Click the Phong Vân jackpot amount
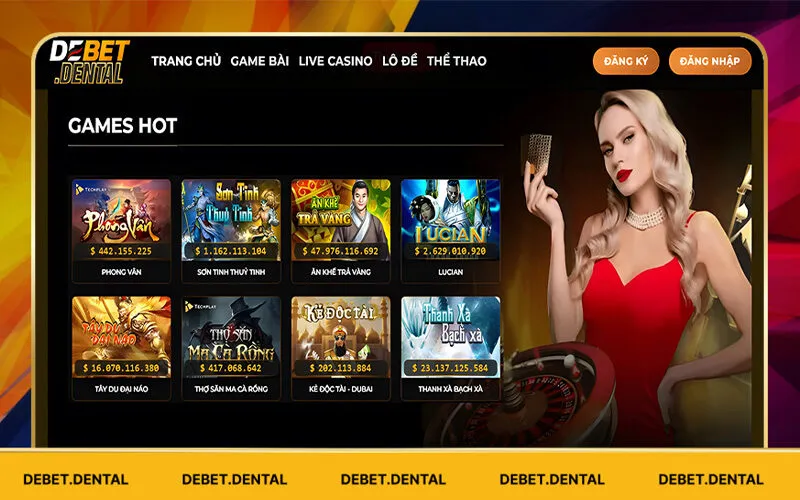 (121, 251)
